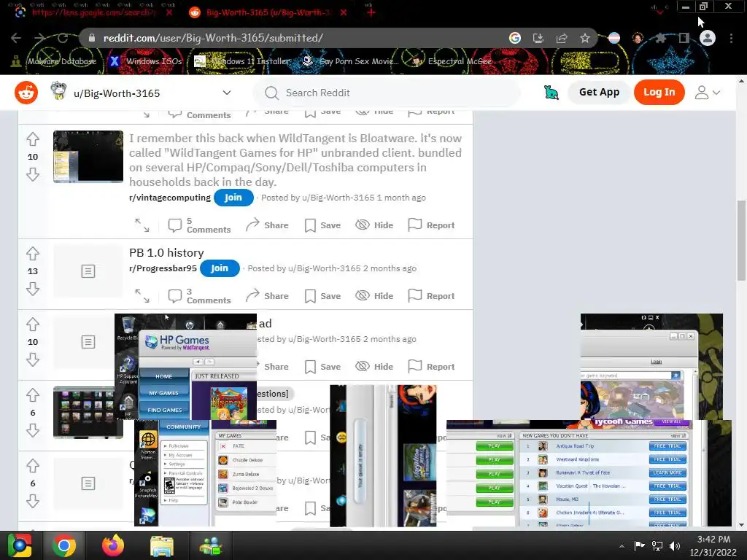Open the r/vintagecomputing subreddit link

(169, 198)
